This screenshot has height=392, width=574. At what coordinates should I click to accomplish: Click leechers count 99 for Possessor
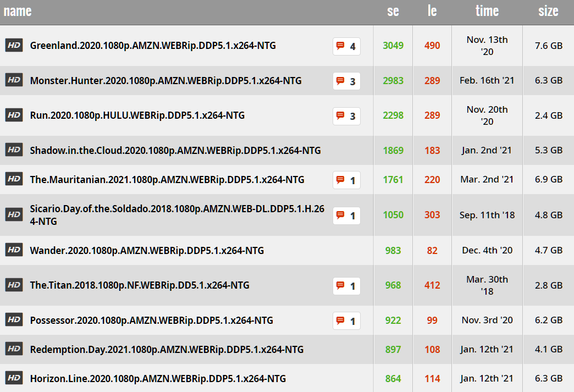[432, 321]
